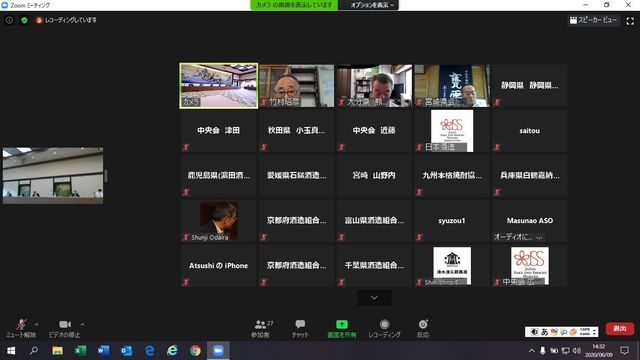The height and width of the screenshot is (360, 640).
Task: Open the Windows notification center
Action: pos(624,351)
